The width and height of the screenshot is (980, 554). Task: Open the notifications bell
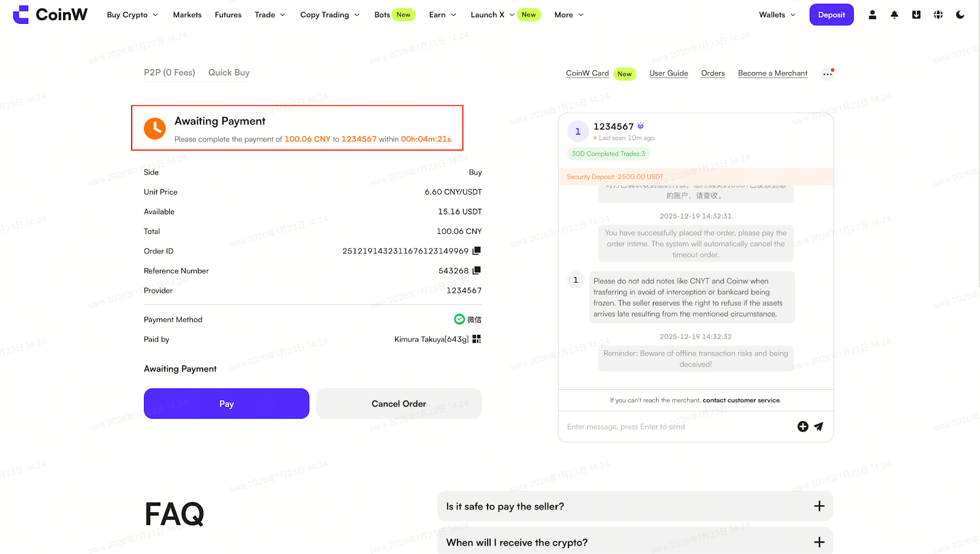(x=894, y=15)
